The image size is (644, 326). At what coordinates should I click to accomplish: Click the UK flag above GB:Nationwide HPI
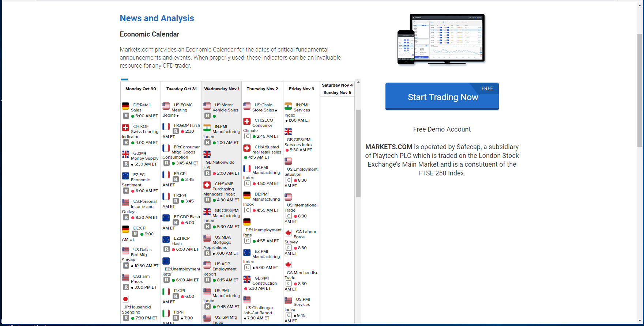tap(207, 154)
